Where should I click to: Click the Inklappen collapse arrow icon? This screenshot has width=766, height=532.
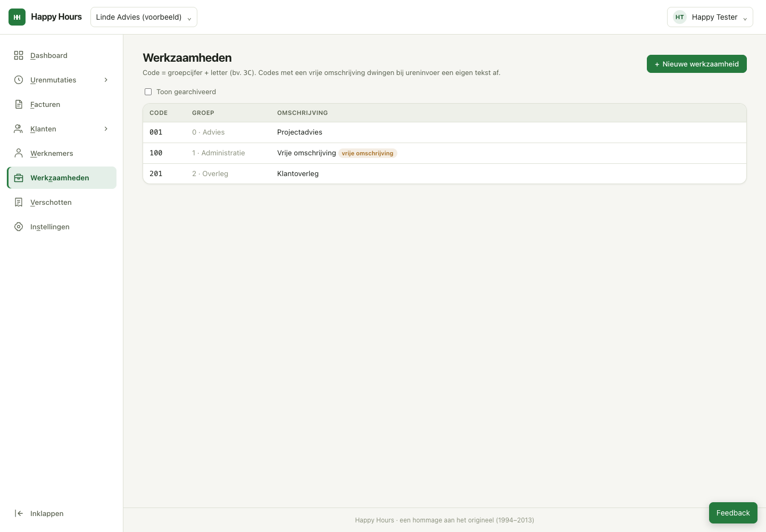click(19, 513)
